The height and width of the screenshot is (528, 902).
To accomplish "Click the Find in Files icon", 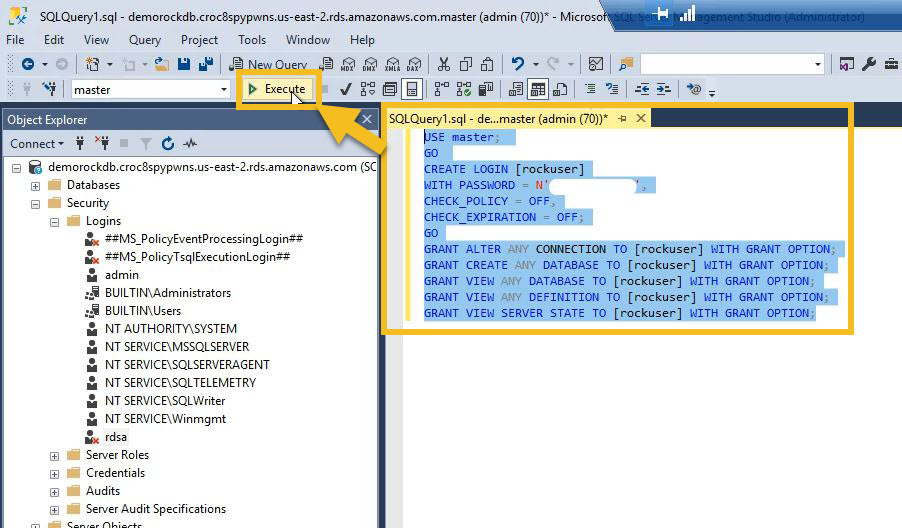I will [x=626, y=64].
